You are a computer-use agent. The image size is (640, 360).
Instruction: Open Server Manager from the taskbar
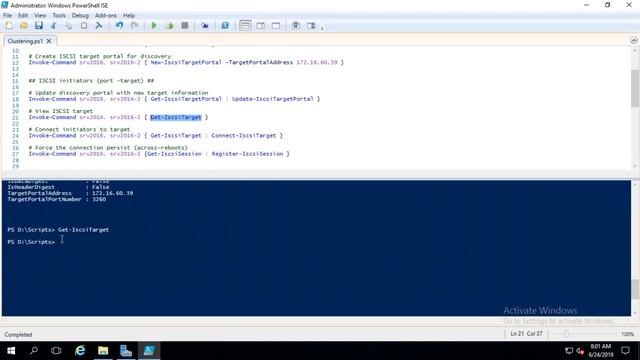[x=126, y=351]
